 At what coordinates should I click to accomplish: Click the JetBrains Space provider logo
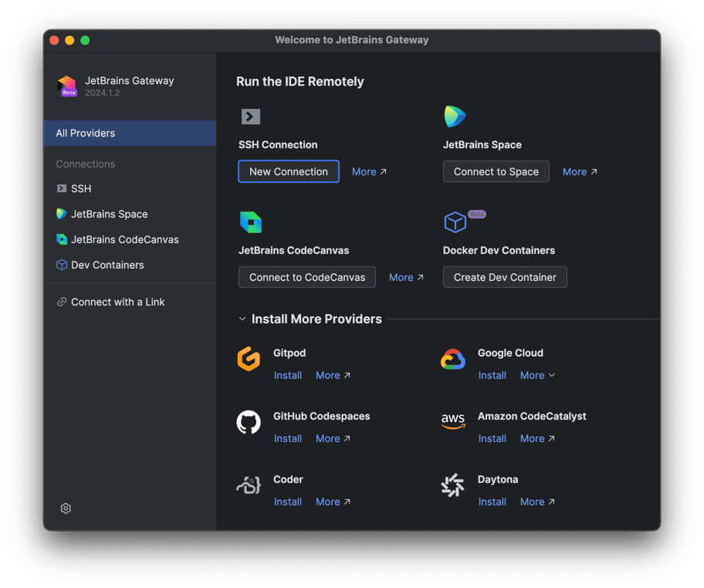point(455,117)
